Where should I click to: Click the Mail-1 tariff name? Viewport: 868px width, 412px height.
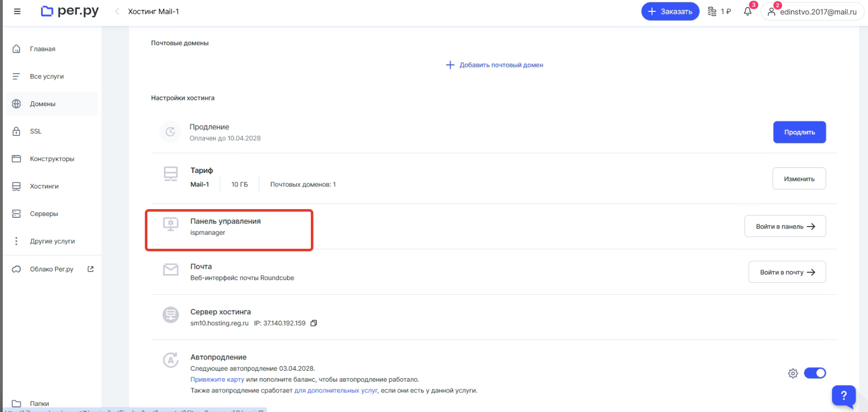tap(199, 184)
